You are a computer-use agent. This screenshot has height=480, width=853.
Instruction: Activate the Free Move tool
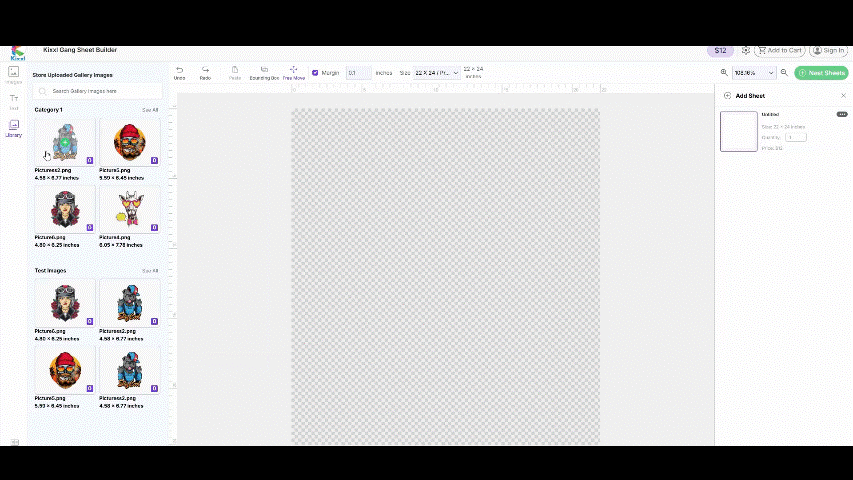coord(294,70)
